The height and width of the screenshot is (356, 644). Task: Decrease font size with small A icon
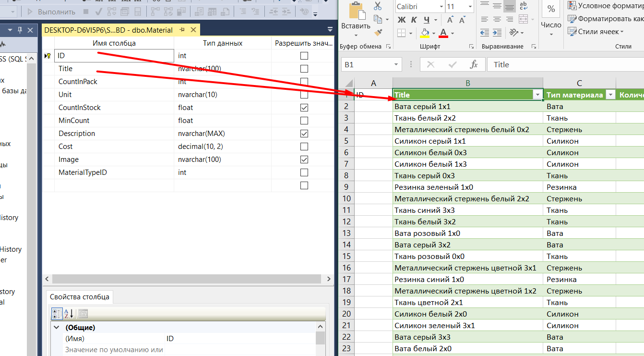coord(463,20)
